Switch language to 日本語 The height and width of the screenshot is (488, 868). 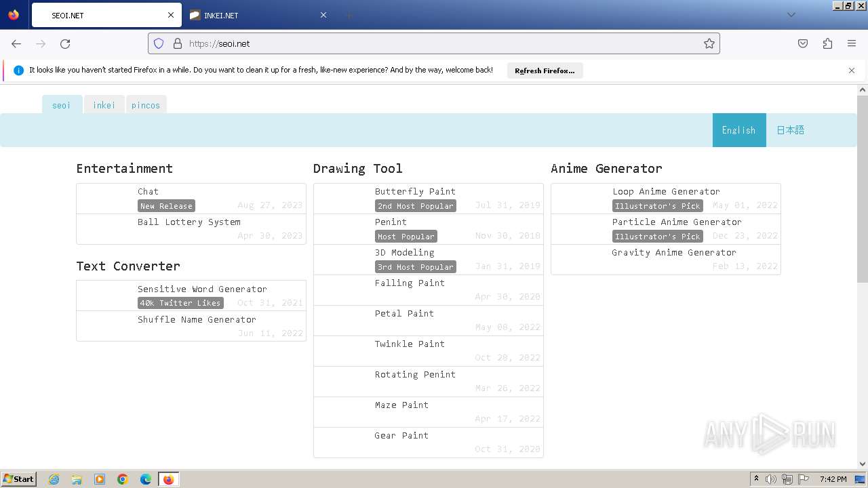click(x=791, y=130)
